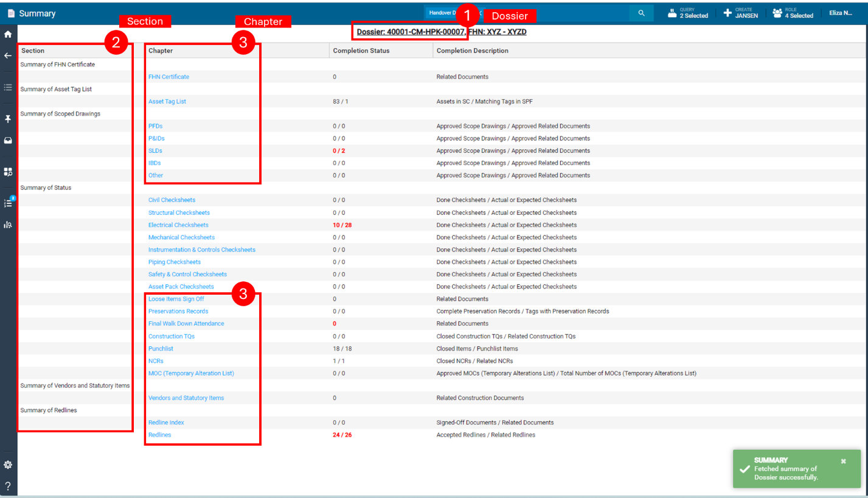
Task: Open the dashboard search sidebar icon
Action: 8,172
